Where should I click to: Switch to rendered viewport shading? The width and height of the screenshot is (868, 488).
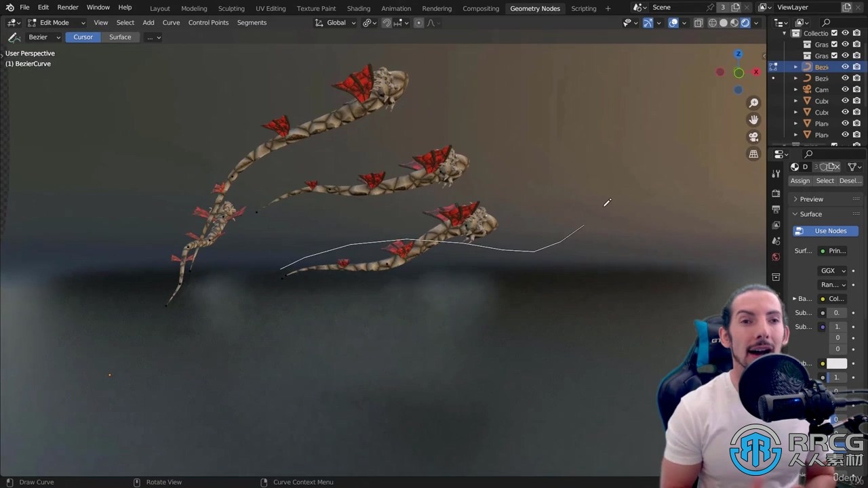pyautogui.click(x=745, y=22)
